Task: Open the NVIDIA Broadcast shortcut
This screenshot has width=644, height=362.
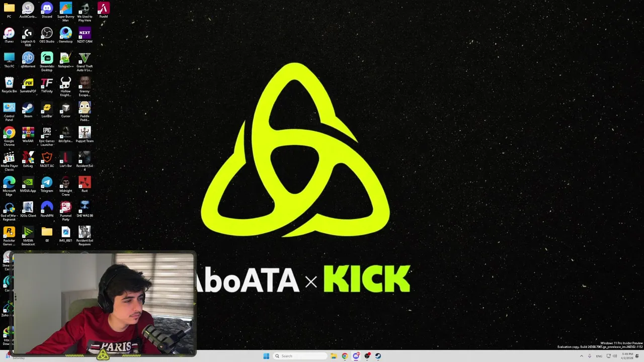Action: [x=28, y=236]
